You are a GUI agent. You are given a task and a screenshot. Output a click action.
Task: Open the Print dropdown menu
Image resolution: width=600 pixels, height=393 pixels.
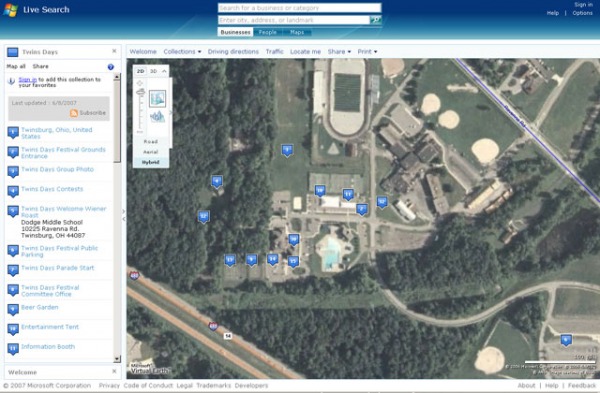click(367, 52)
